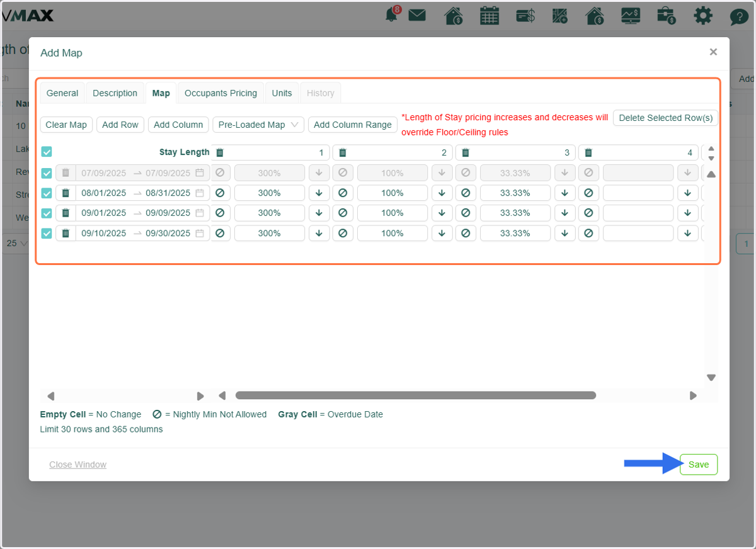The image size is (756, 549).
Task: Delete the Stay Length 1 column
Action: click(219, 152)
